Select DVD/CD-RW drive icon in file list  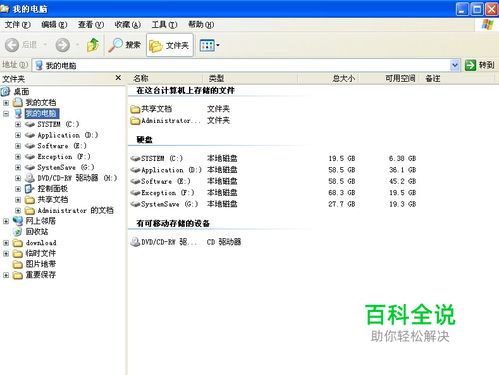(135, 242)
